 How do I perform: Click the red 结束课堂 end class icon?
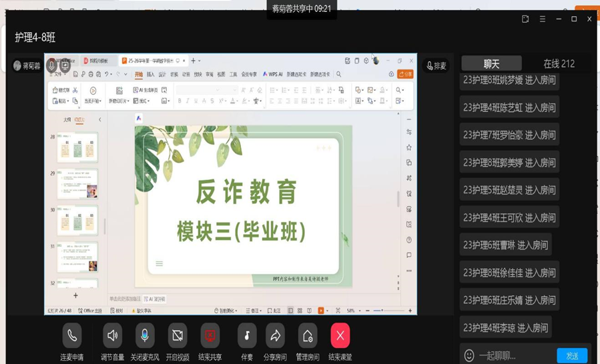pyautogui.click(x=340, y=335)
